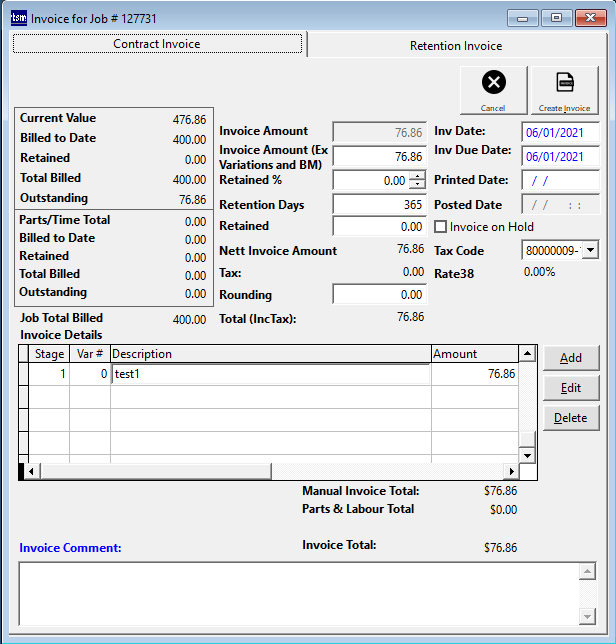Image resolution: width=616 pixels, height=644 pixels.
Task: Click the application icon in title bar
Action: click(x=19, y=18)
